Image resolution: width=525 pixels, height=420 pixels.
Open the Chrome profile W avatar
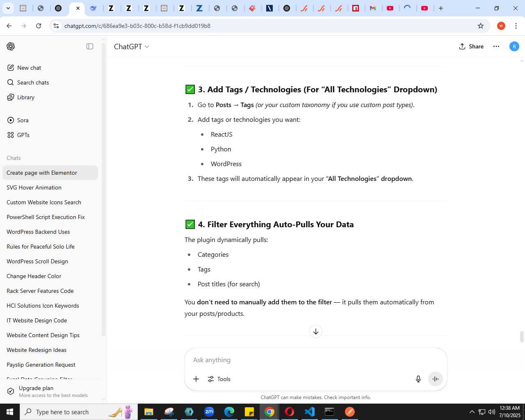pos(501,26)
